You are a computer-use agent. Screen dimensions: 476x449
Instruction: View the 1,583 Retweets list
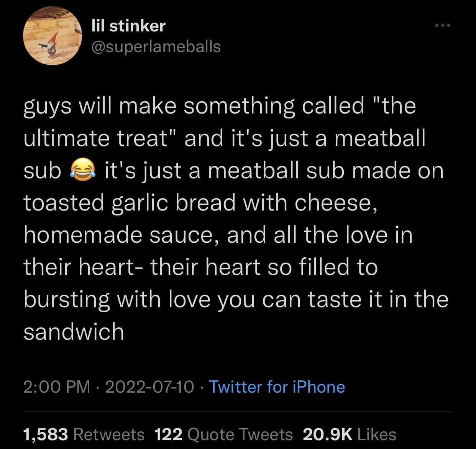pos(84,434)
